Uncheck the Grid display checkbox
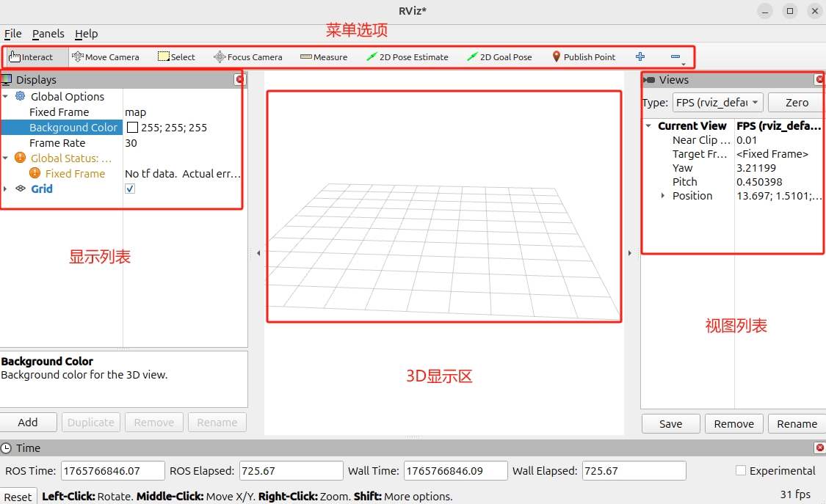 tap(130, 189)
